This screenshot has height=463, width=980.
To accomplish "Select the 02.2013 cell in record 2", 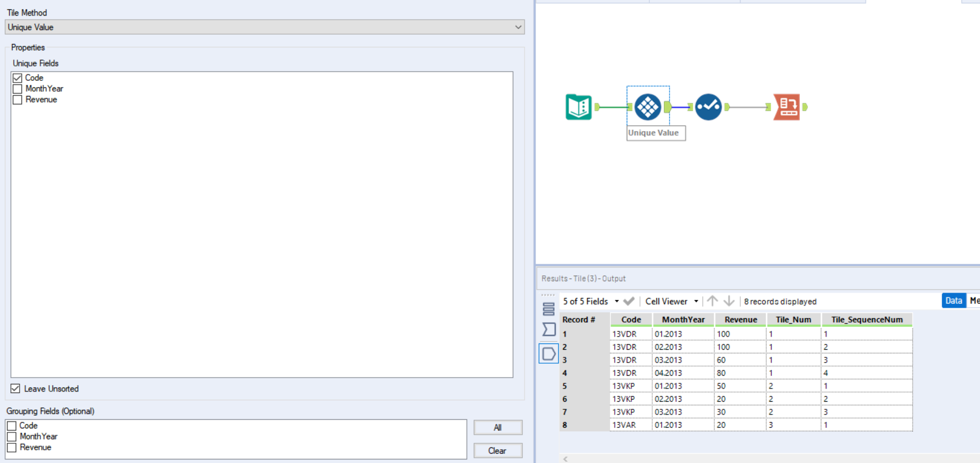I will 683,347.
